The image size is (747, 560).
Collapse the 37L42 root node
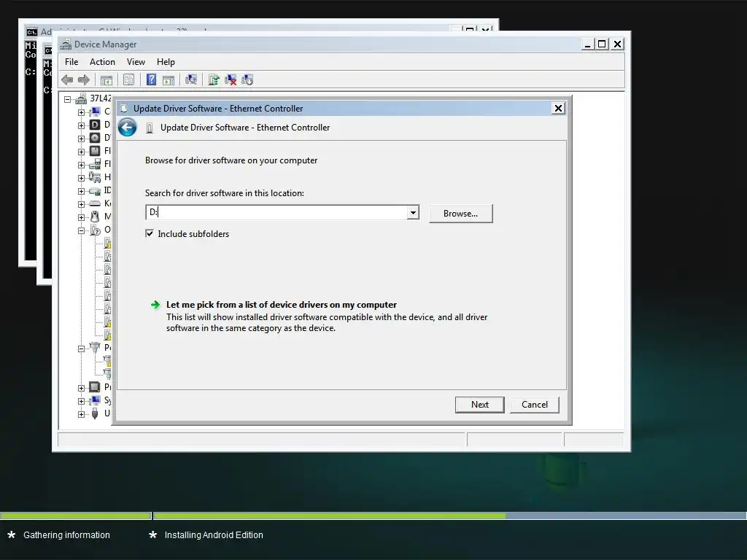(68, 99)
